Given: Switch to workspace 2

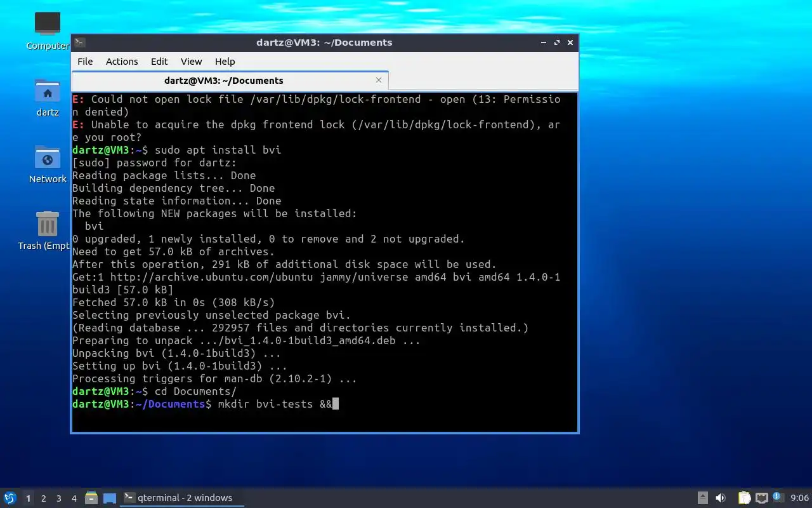Looking at the screenshot, I should click(43, 498).
